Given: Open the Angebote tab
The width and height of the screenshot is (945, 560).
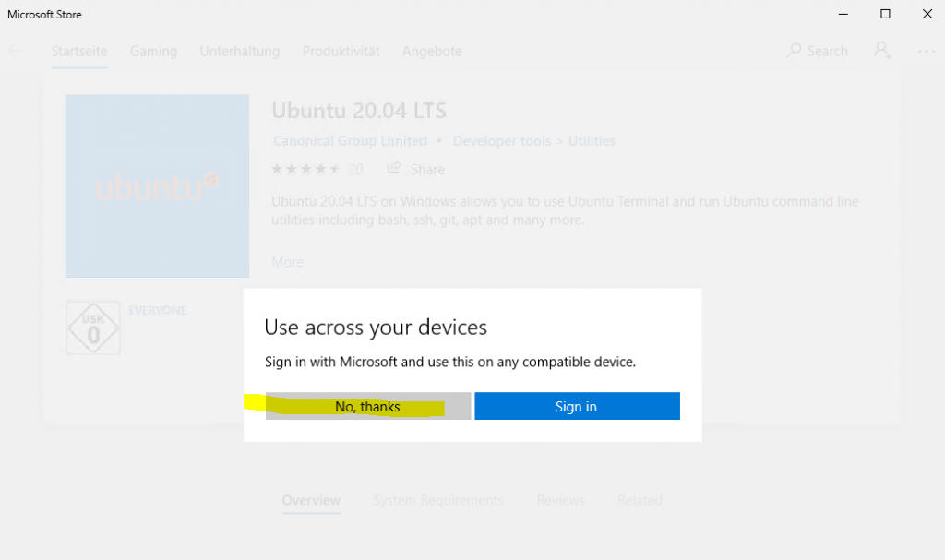Looking at the screenshot, I should click(432, 52).
